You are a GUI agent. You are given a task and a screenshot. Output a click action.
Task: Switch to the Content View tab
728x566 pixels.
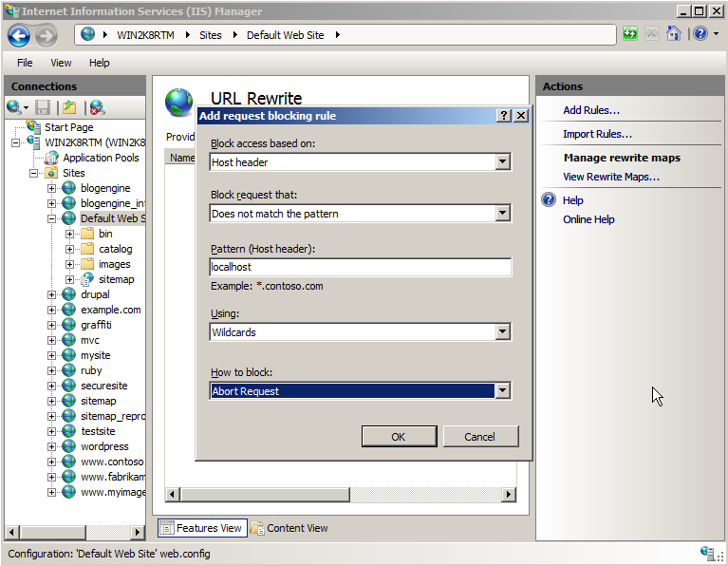click(x=289, y=528)
